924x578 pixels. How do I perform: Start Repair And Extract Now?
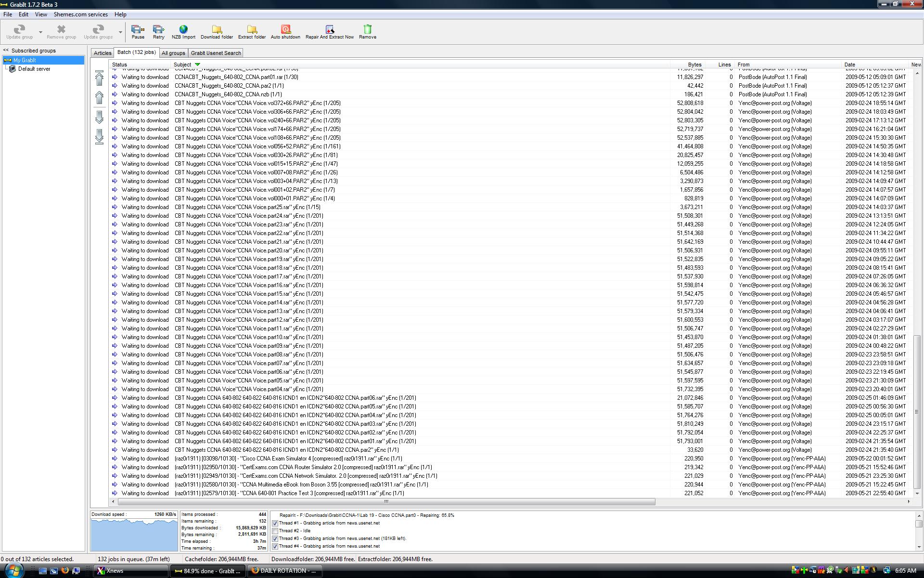[329, 32]
